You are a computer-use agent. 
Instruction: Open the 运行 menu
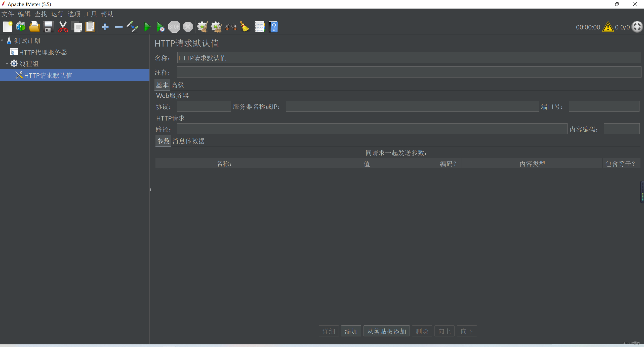(57, 14)
